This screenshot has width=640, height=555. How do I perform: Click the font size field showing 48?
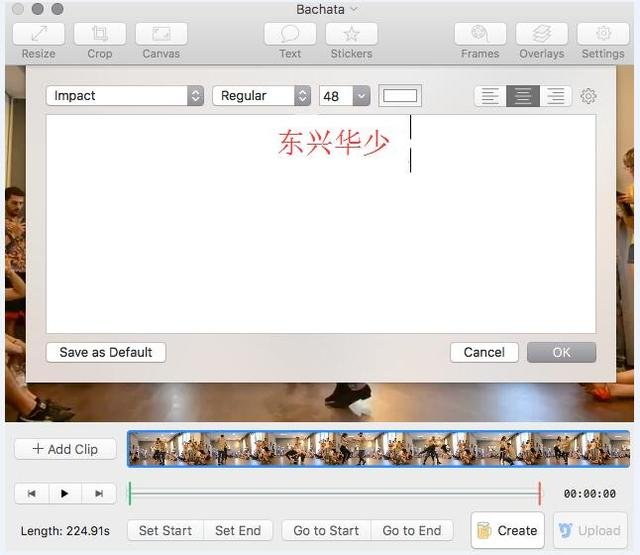336,96
